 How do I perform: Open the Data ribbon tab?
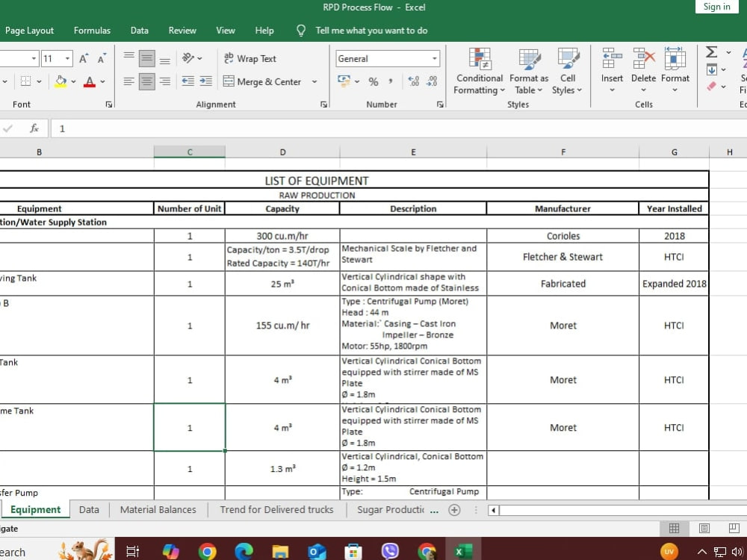point(139,31)
